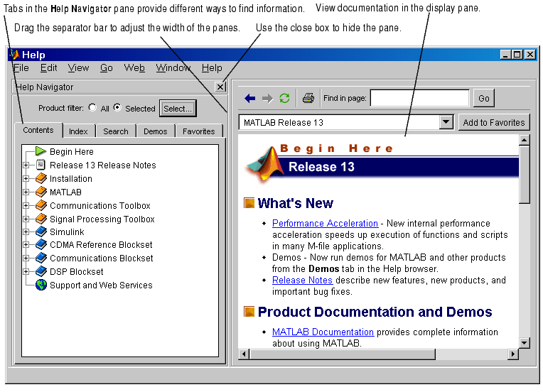Click the Back arrow icon

(x=249, y=99)
